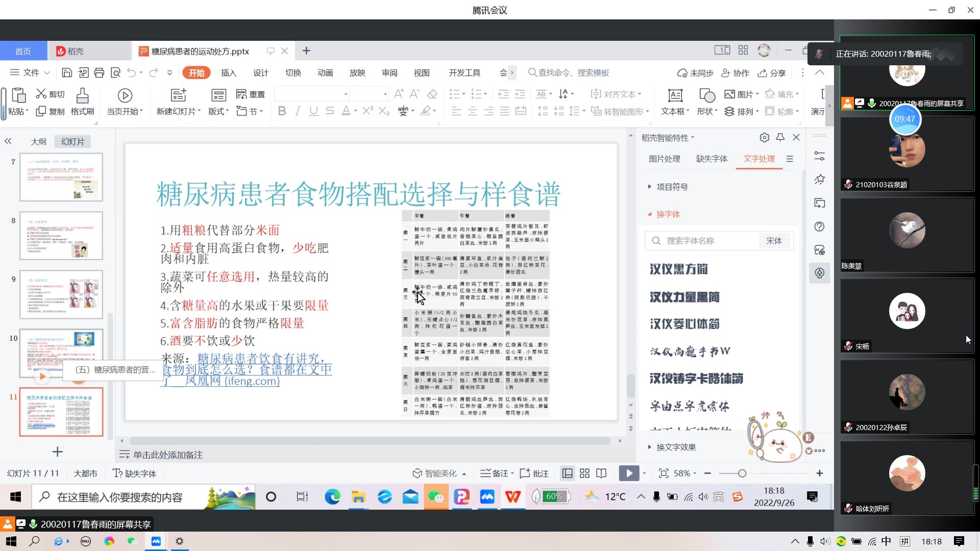Toggle normal view button in status bar
Viewport: 980px width, 551px height.
pyautogui.click(x=567, y=473)
